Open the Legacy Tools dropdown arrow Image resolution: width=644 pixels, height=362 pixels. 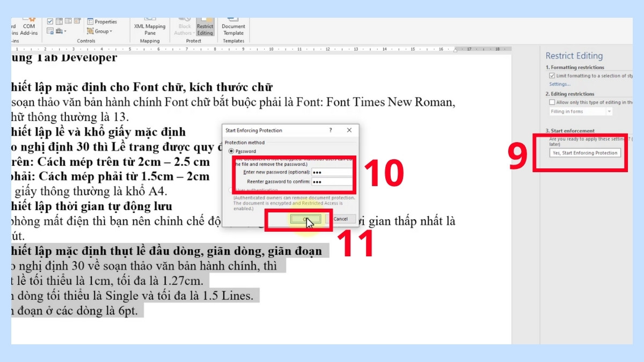click(x=65, y=31)
